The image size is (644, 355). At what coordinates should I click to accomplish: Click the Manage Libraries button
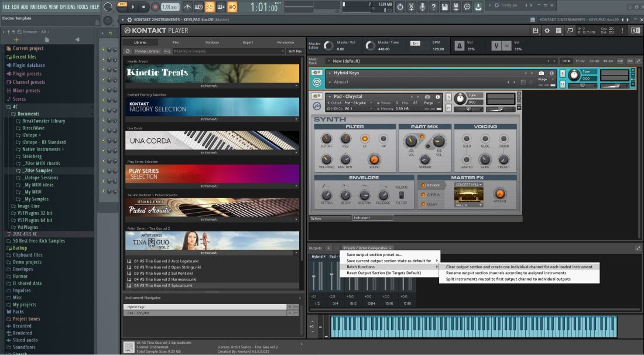pyautogui.click(x=148, y=52)
